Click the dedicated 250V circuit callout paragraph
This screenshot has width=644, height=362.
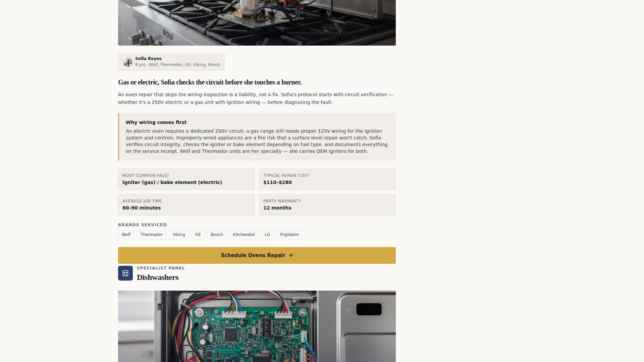click(x=257, y=141)
